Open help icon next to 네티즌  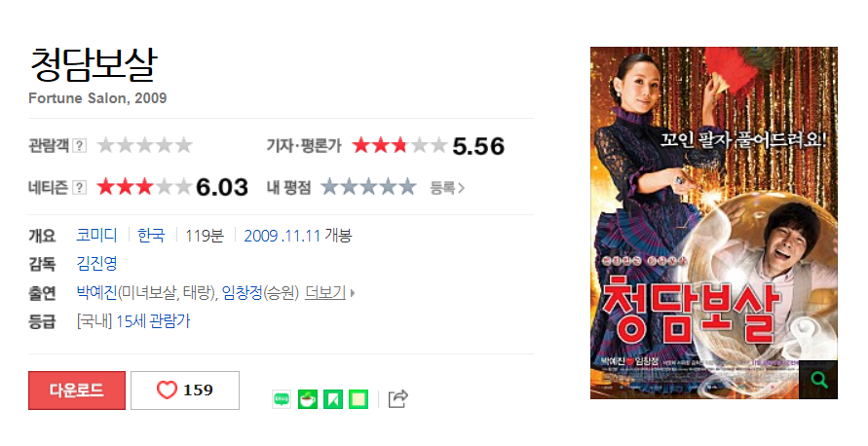click(x=80, y=188)
